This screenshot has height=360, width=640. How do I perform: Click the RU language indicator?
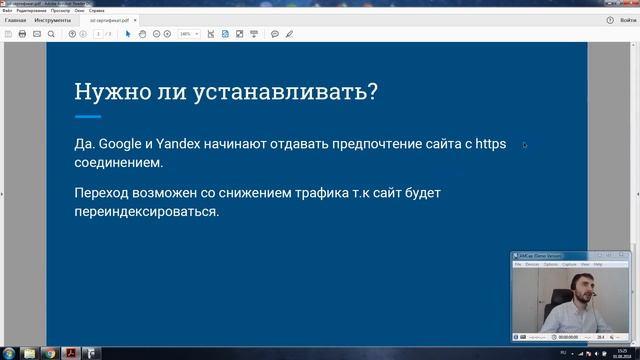(563, 353)
